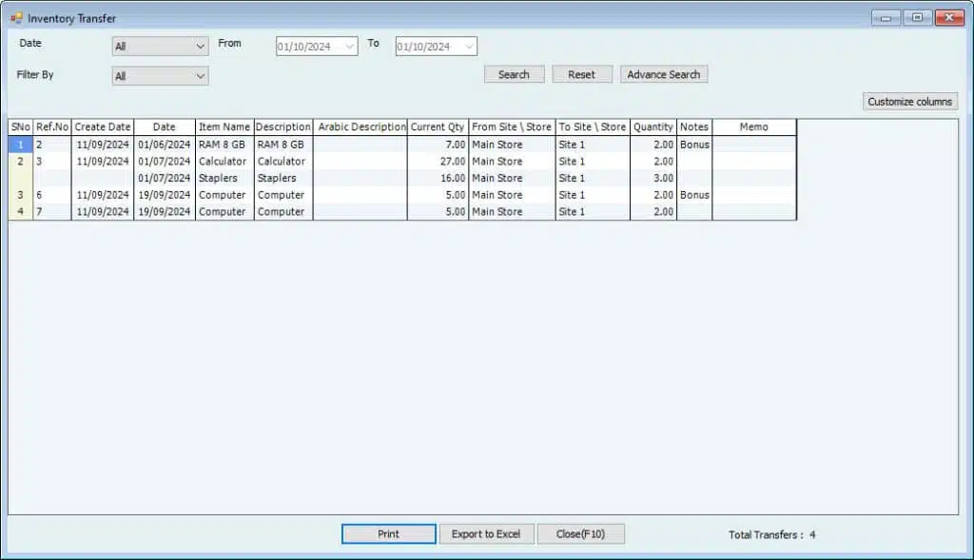Click the From Site \ Store column header

[x=512, y=126]
